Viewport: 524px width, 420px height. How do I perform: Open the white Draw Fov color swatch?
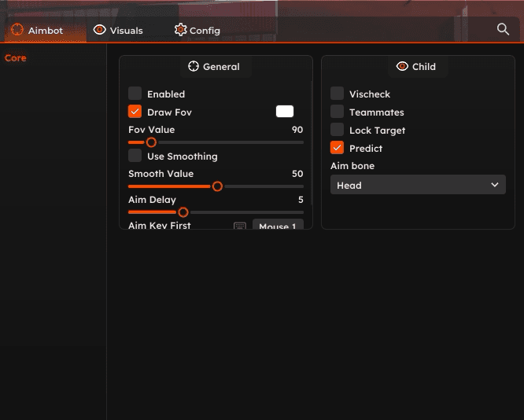284,112
